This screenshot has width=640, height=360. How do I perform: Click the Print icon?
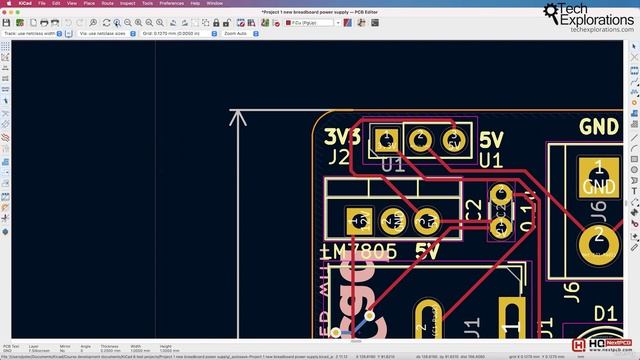44,23
